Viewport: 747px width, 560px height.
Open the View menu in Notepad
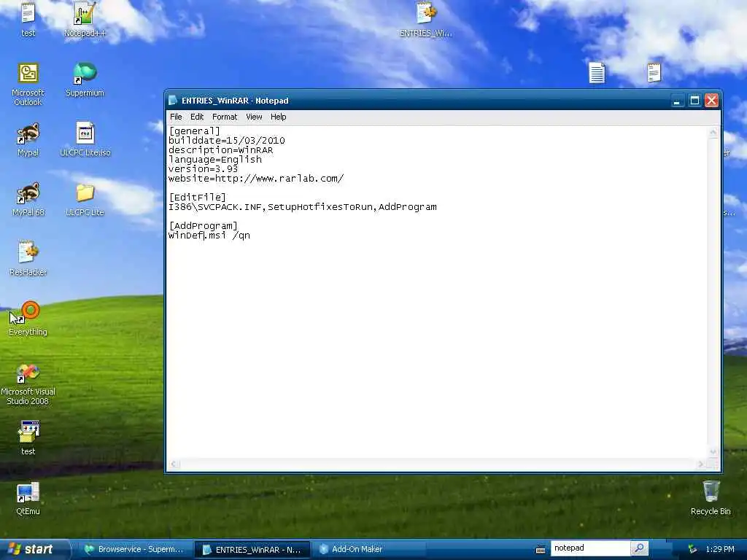[254, 117]
